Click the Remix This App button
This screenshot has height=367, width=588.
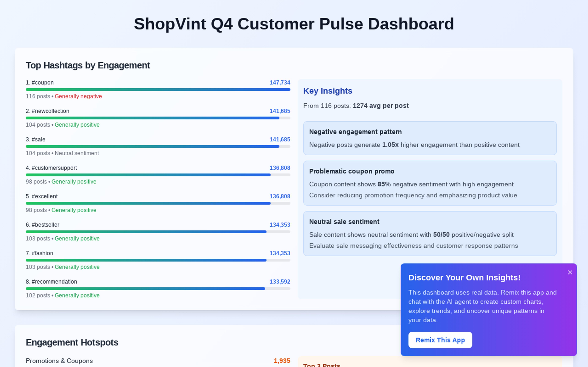(x=440, y=340)
